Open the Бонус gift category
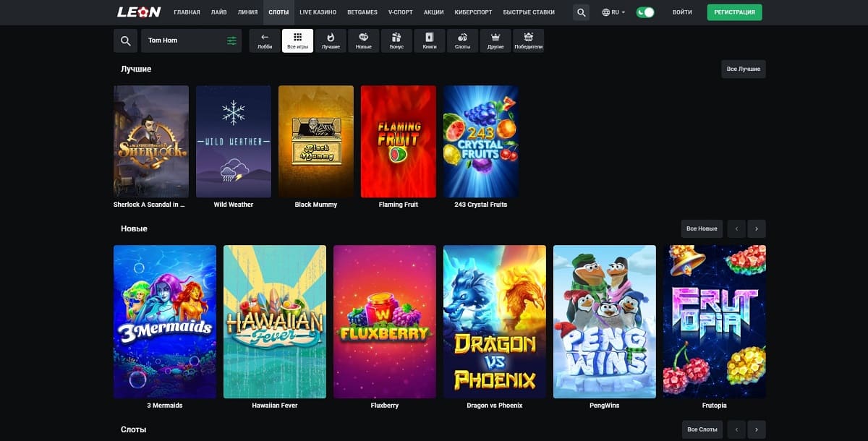868x441 pixels. 396,40
